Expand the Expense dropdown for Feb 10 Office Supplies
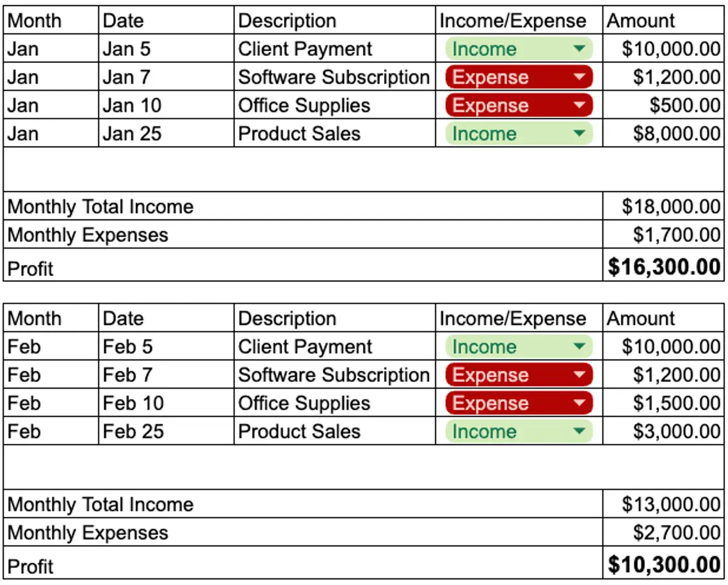 click(519, 403)
